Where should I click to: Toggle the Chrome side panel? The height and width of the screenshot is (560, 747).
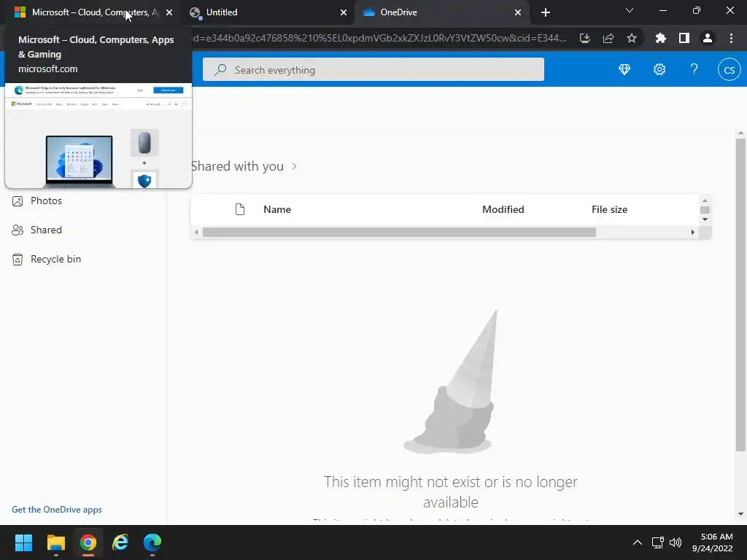click(x=684, y=38)
